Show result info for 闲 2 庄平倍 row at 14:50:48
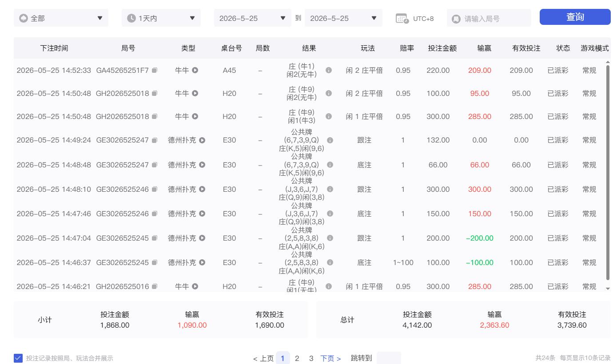613x364 pixels. coord(329,93)
